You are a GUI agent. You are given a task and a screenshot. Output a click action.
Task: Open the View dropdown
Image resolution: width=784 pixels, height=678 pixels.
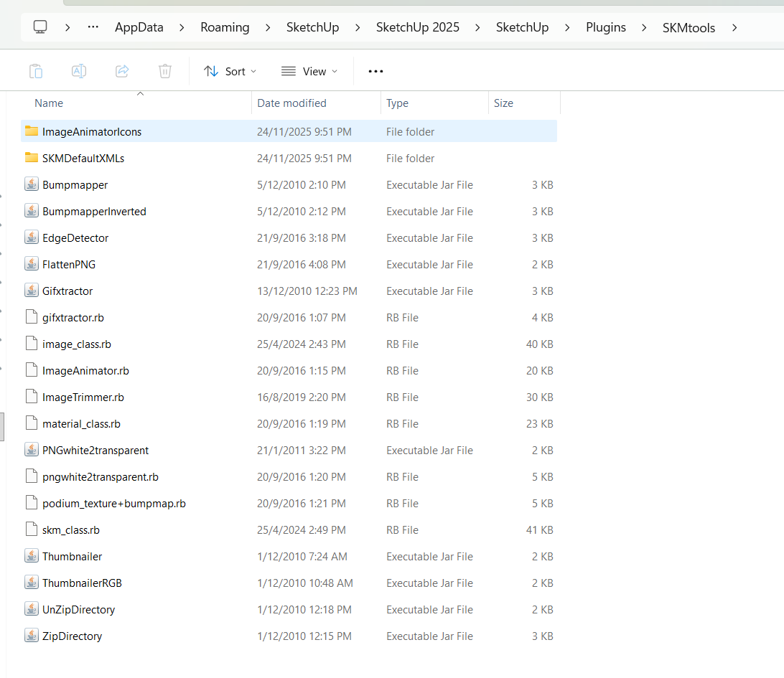pyautogui.click(x=309, y=71)
